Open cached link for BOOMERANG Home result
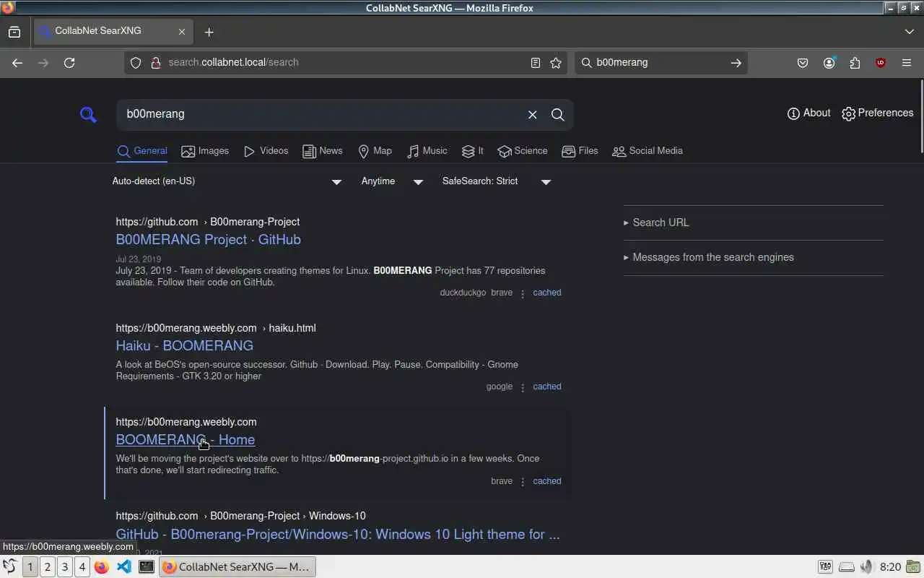 click(546, 481)
